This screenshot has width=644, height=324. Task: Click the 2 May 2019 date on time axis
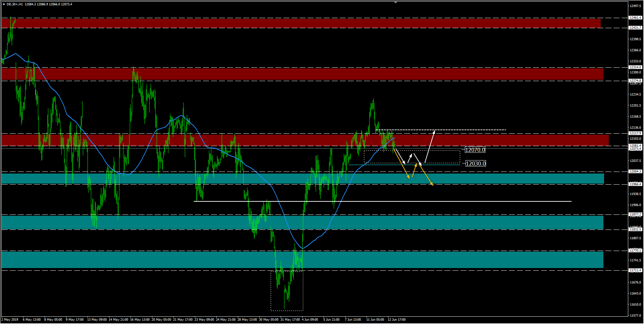(x=10, y=320)
